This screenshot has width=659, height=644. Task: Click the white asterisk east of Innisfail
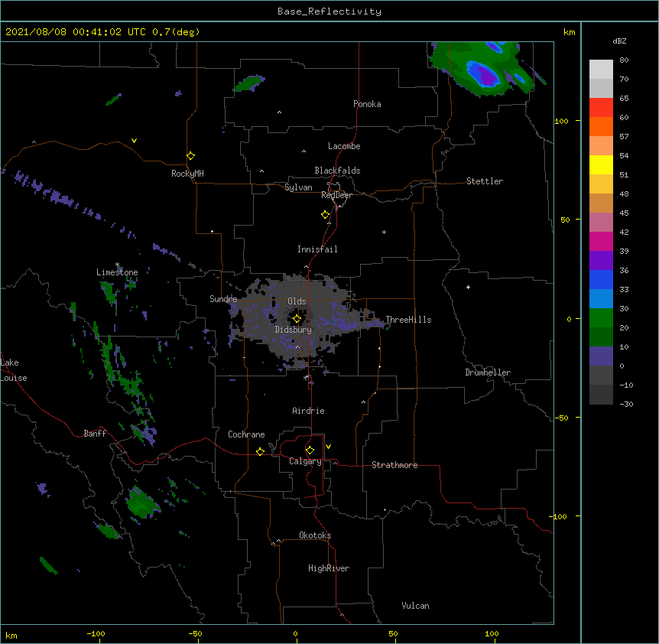(x=384, y=233)
